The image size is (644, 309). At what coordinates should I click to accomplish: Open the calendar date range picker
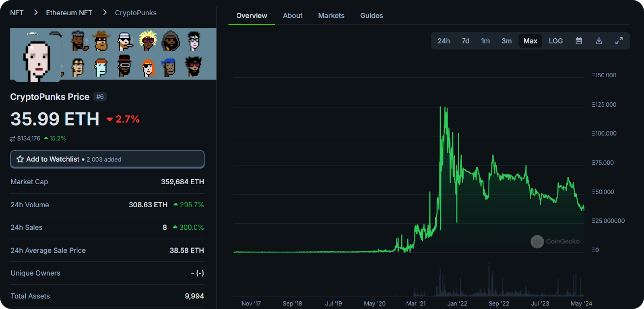click(579, 41)
